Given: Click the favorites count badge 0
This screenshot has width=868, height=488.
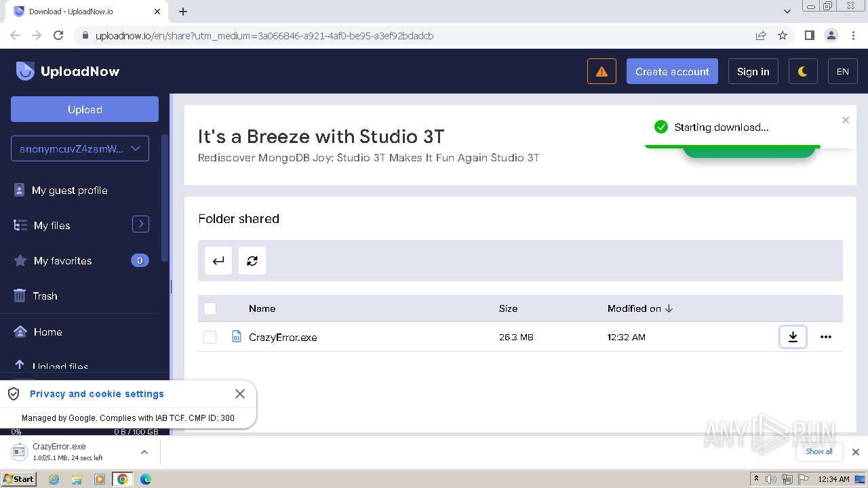Looking at the screenshot, I should pos(140,260).
